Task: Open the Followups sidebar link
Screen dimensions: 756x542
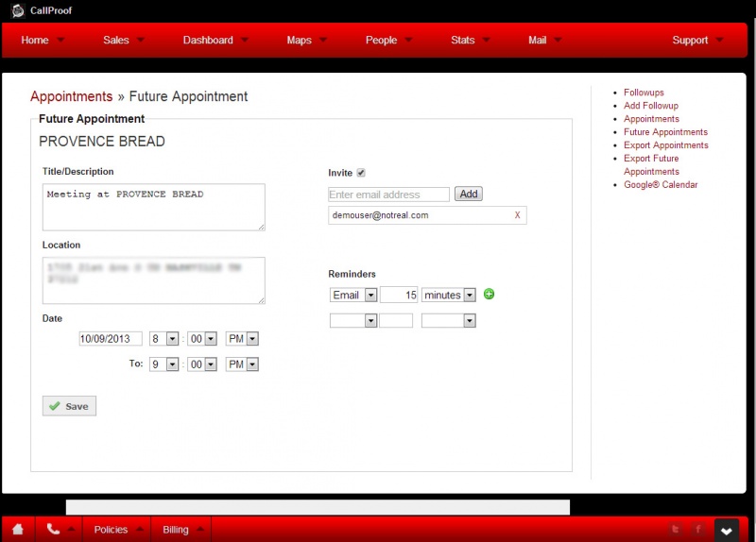Action: point(644,93)
